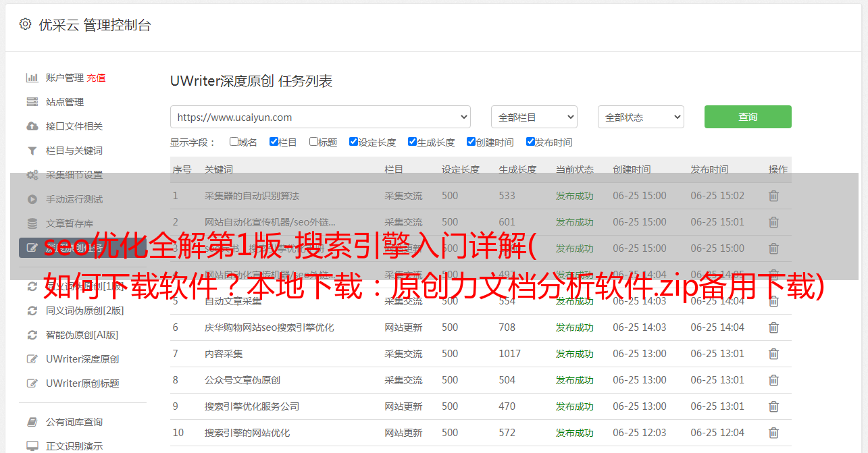The image size is (868, 453).
Task: Open 站点管理 in the sidebar
Action: (65, 102)
